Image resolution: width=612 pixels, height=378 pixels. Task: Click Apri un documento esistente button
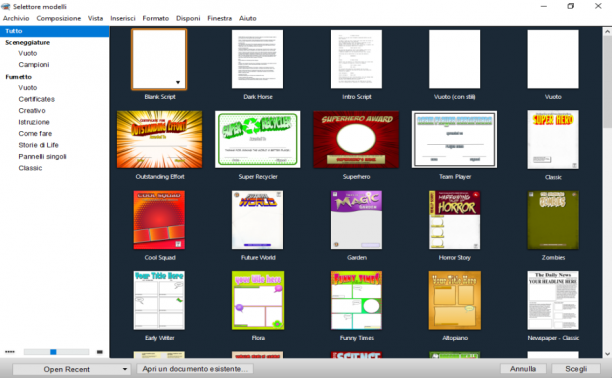pyautogui.click(x=195, y=369)
